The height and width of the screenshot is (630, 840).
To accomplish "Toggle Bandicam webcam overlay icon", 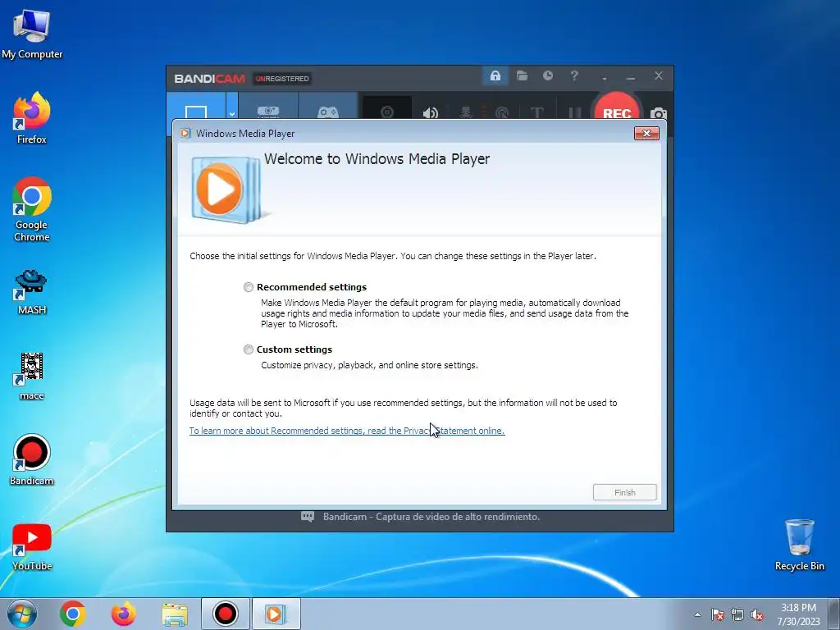I will (387, 112).
